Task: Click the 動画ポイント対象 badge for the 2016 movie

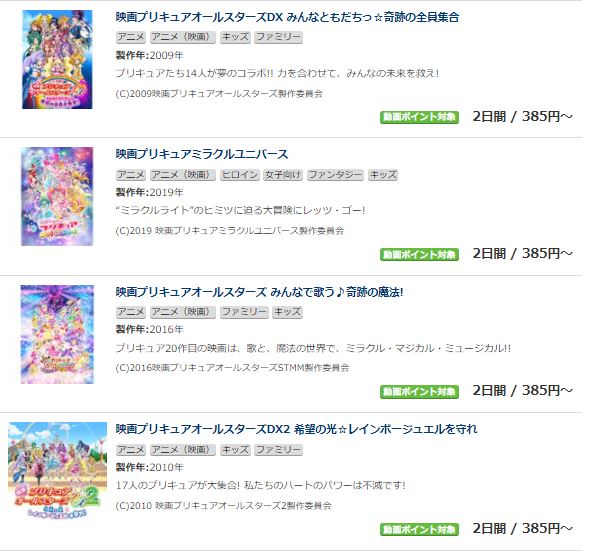Action: [x=419, y=392]
